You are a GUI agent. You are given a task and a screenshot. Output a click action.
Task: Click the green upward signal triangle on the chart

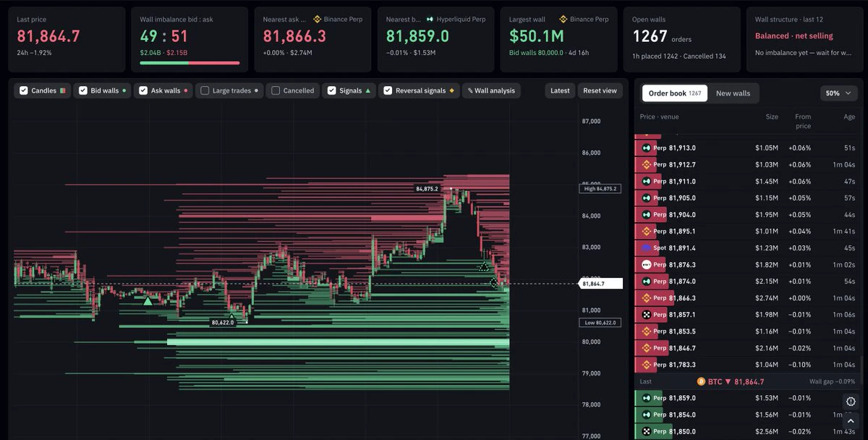pos(148,300)
